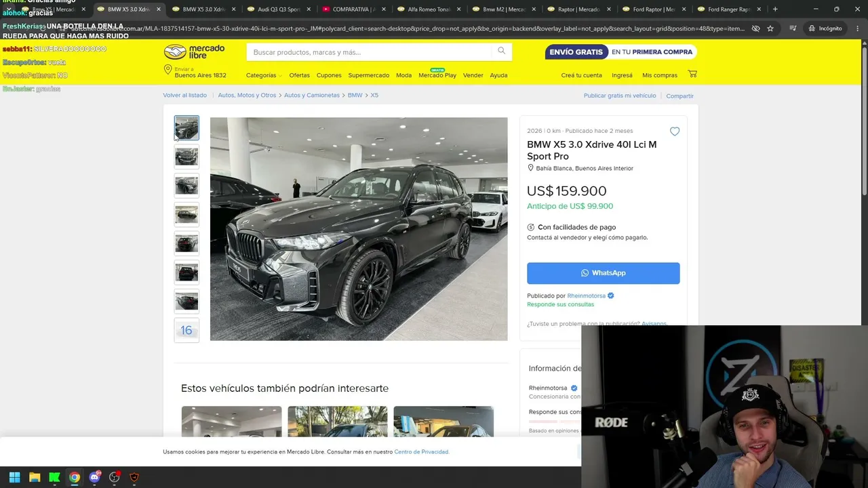This screenshot has width=868, height=488.
Task: Select the second car photo thumbnail
Action: [186, 157]
